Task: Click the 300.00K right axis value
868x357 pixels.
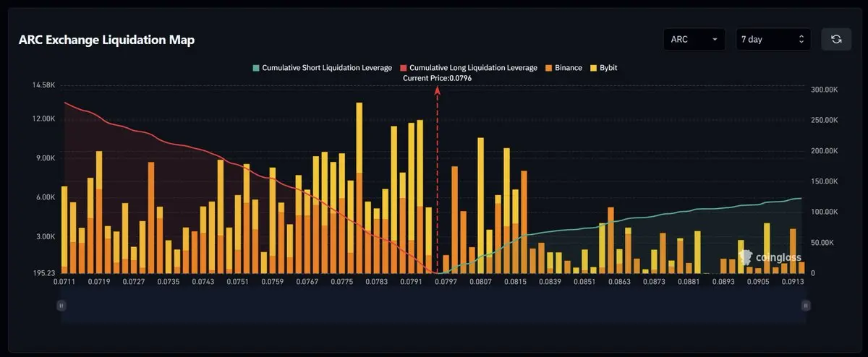Action: tap(824, 90)
